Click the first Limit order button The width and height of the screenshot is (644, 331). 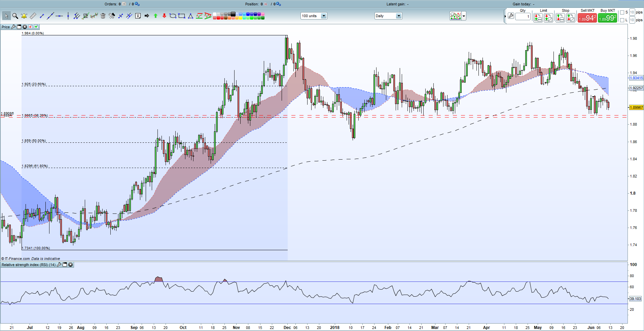tap(538, 18)
